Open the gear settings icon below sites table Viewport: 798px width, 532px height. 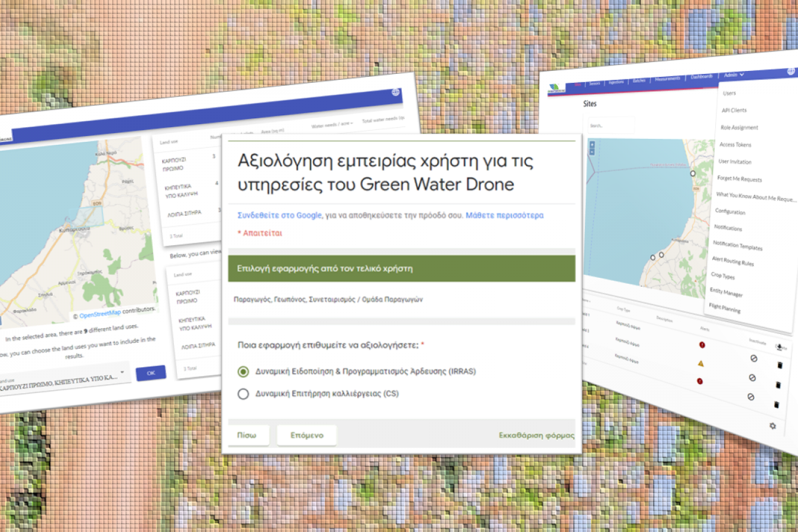(773, 426)
